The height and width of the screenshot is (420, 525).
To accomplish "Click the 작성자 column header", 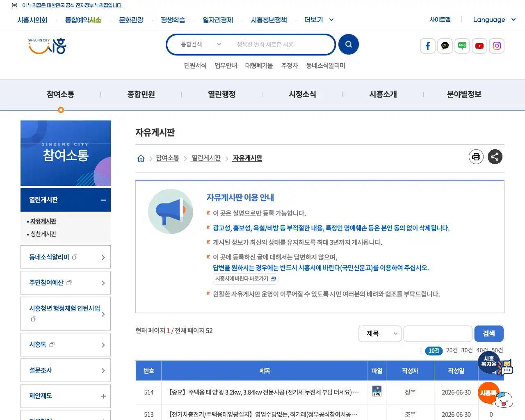I will (410, 371).
